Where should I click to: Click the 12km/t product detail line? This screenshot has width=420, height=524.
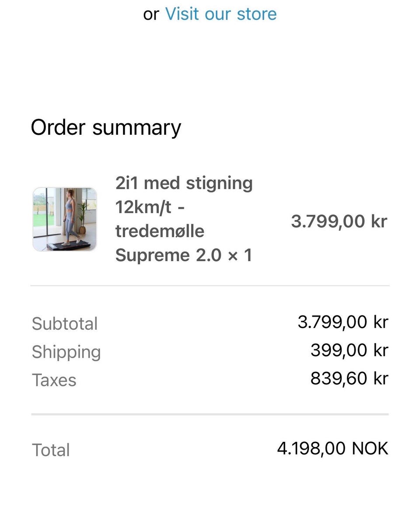(x=150, y=207)
